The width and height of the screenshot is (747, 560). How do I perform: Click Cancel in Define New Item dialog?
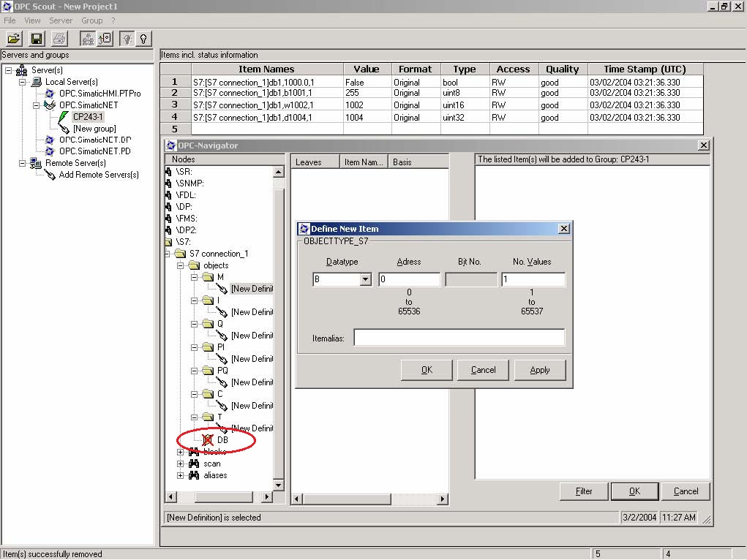point(483,370)
